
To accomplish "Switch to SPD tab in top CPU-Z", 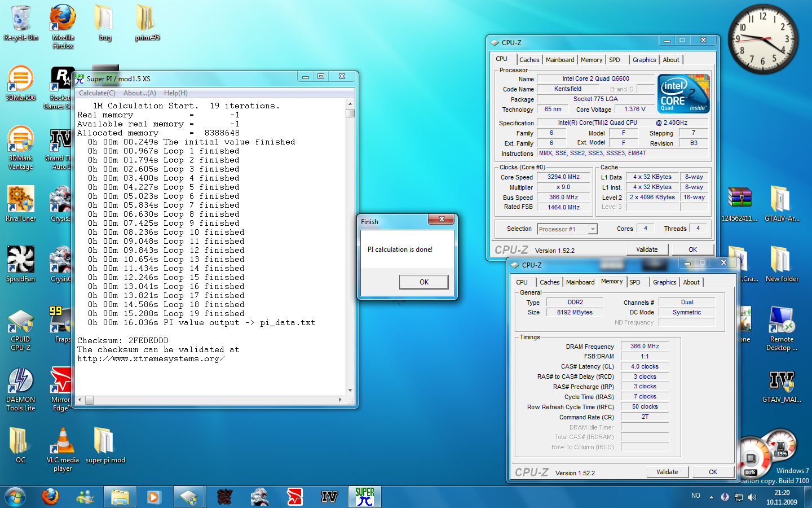I will point(615,60).
